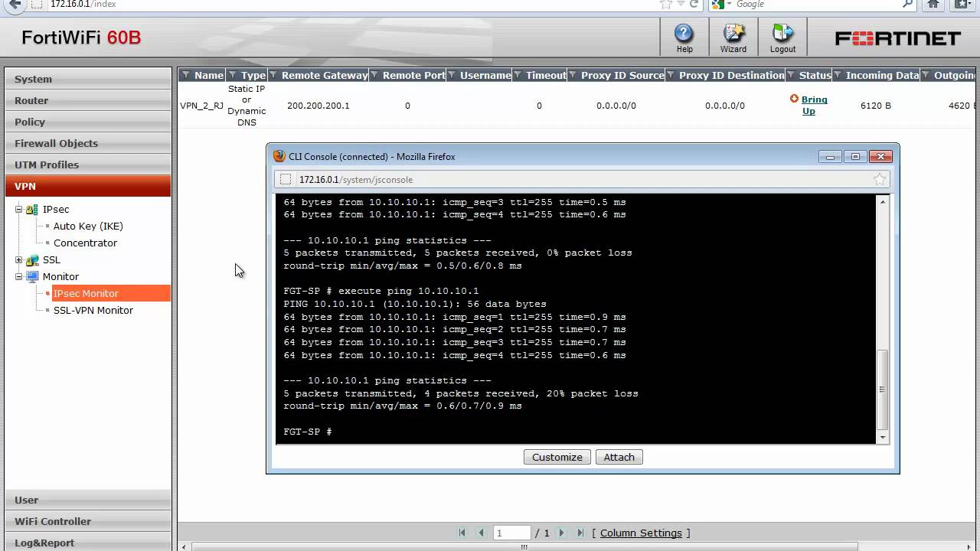Open the WiFi Controller menu section
Screen dimensions: 980x551
[88, 521]
